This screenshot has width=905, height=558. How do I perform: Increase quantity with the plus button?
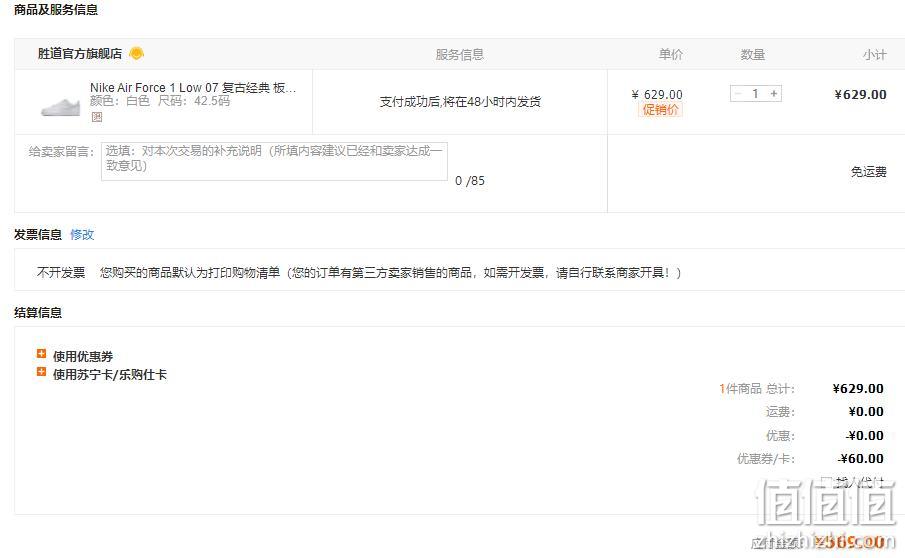pos(774,93)
